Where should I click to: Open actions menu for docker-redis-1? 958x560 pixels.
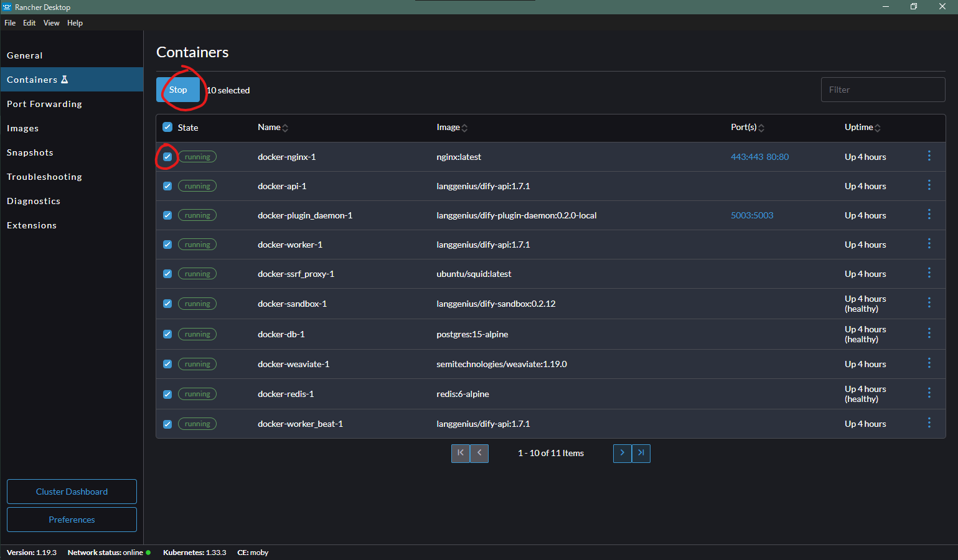(x=929, y=393)
